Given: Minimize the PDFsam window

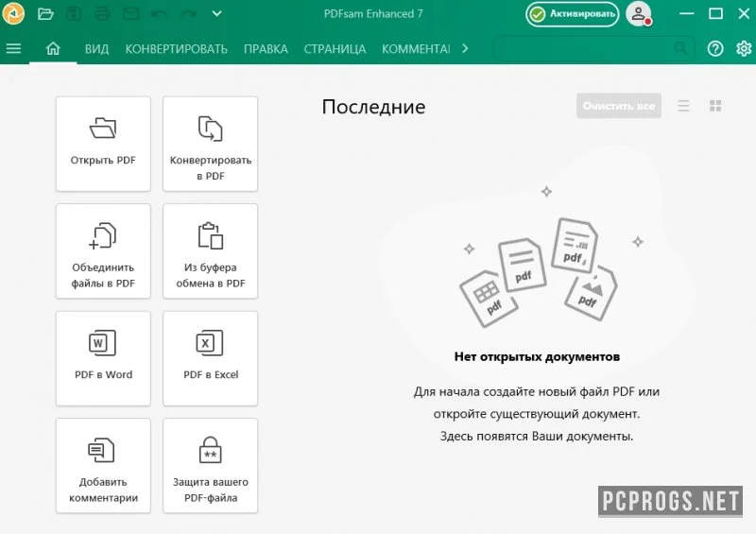Looking at the screenshot, I should [x=687, y=13].
